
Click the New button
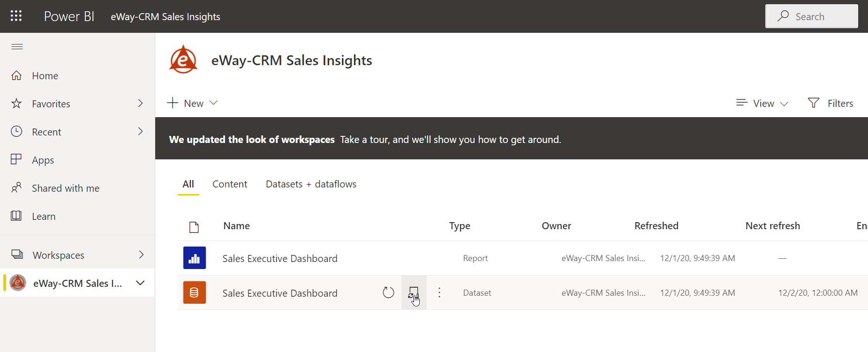pyautogui.click(x=192, y=103)
